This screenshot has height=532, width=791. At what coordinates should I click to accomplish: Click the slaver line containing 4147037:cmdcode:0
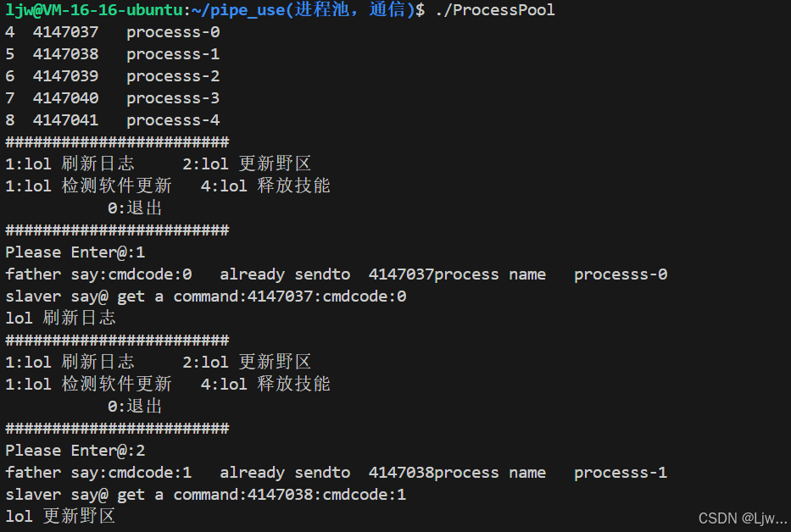(x=206, y=296)
